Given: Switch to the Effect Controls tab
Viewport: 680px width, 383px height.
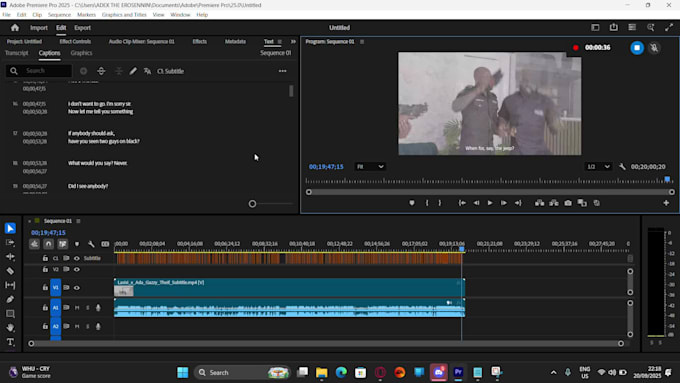Looking at the screenshot, I should pos(75,42).
